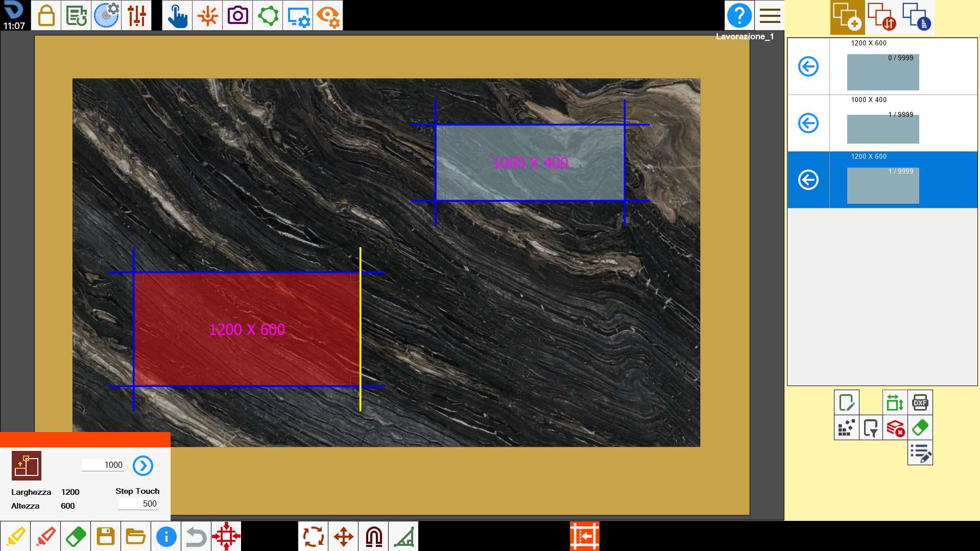Click the scattered squares nesting icon
The height and width of the screenshot is (551, 980).
coord(846,427)
